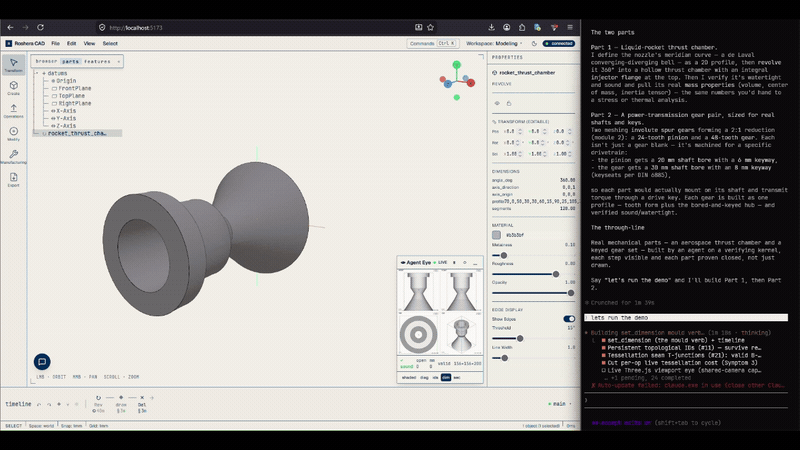Reload the browser page
This screenshot has width=800, height=450.
(x=40, y=28)
